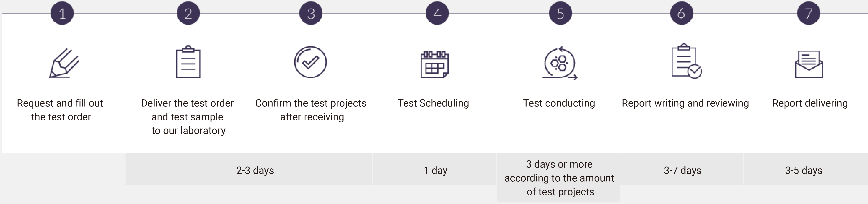The image size is (868, 204).
Task: Select step number 2 circle marker
Action: point(188,13)
